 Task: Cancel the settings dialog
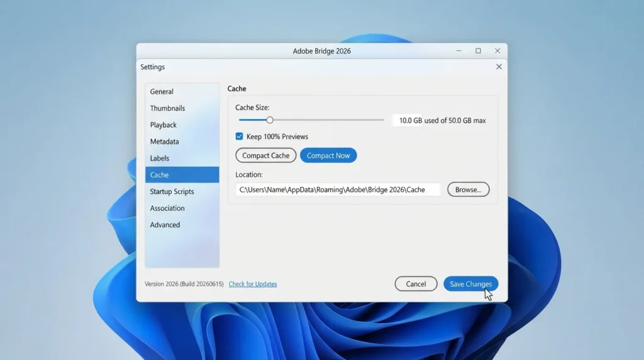coord(416,284)
